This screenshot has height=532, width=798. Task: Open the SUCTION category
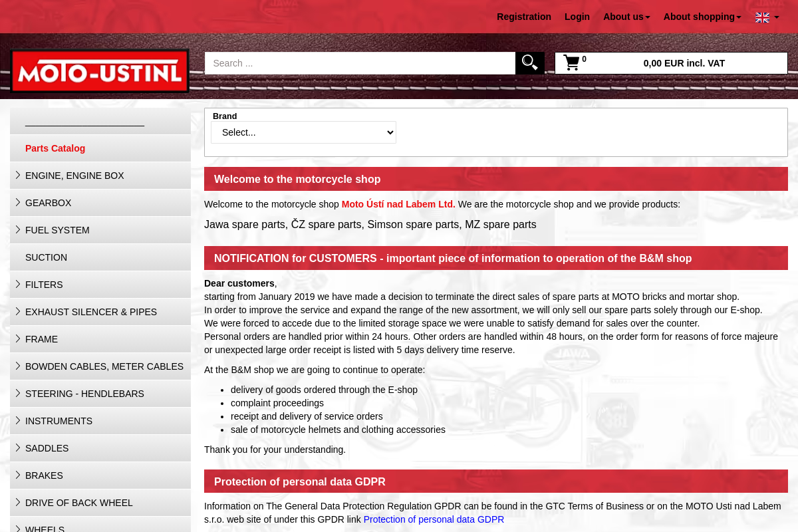click(100, 257)
